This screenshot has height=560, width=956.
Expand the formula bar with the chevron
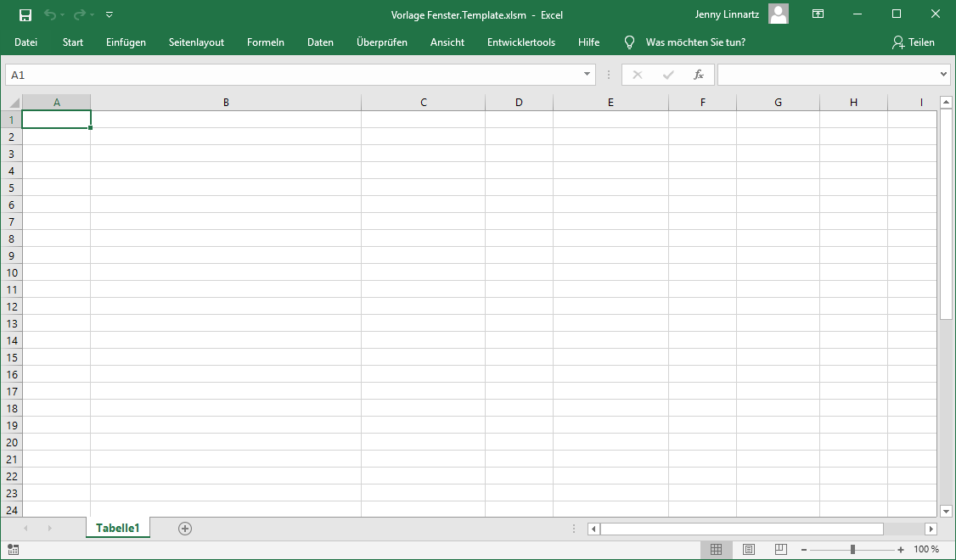[944, 75]
